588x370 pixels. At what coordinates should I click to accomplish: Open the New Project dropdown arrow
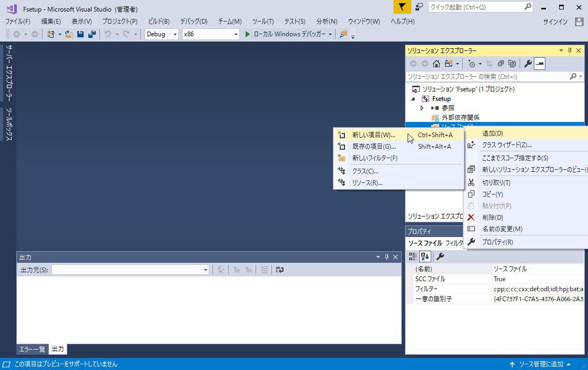click(59, 34)
